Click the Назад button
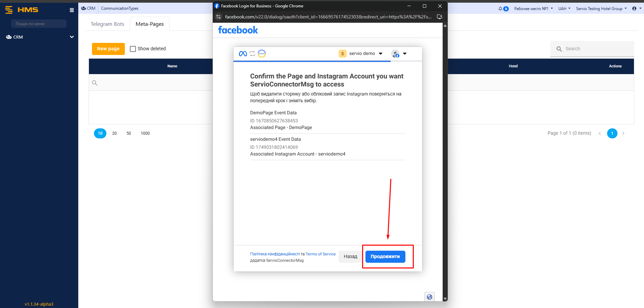 click(x=350, y=257)
